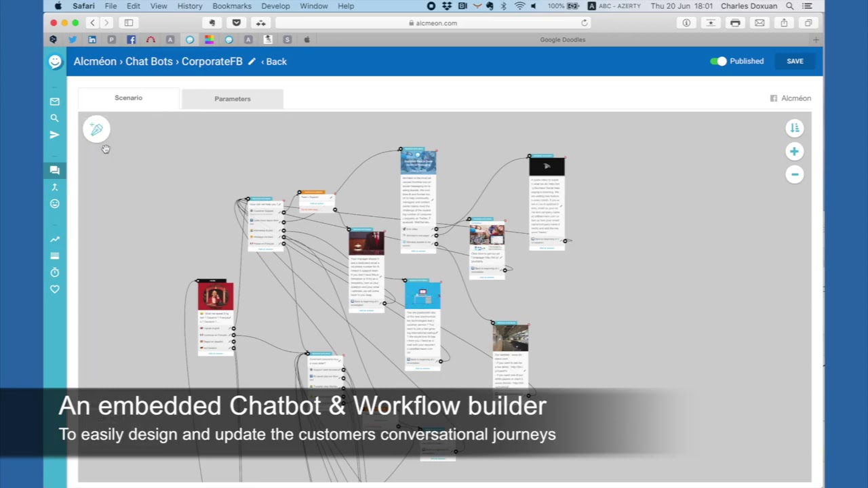The image size is (868, 488).
Task: Click the list-lines sidebar icon
Action: point(55,256)
